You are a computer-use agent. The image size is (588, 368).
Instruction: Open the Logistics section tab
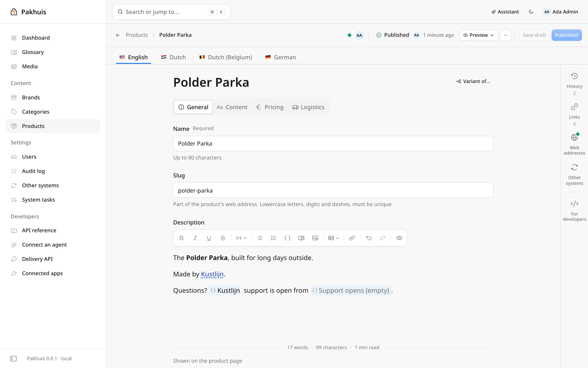coord(308,107)
